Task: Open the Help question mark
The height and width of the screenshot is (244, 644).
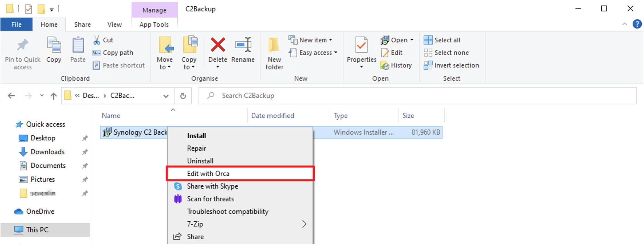Action: point(637,24)
